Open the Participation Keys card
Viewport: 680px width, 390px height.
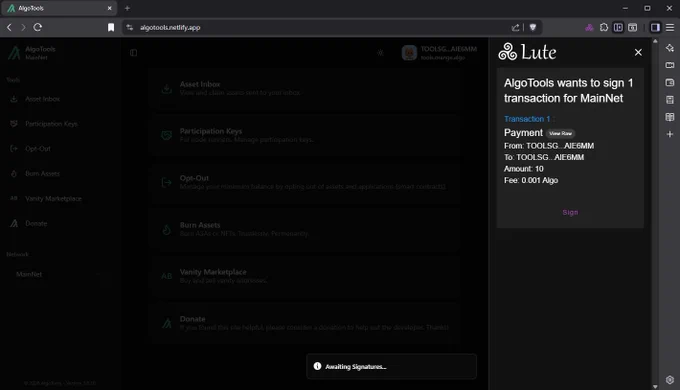(x=305, y=135)
